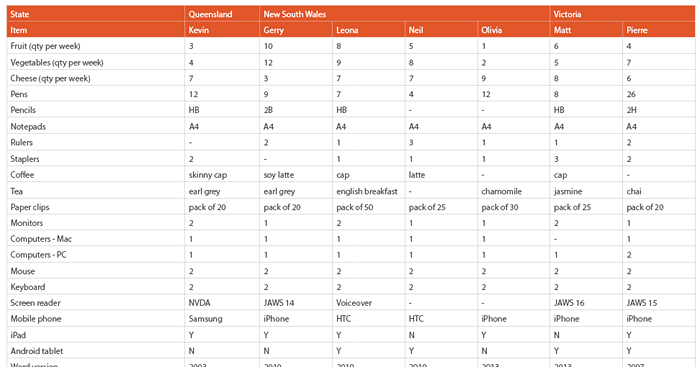Image resolution: width=700 pixels, height=367 pixels.
Task: Select Leona's english breakfast tea cell
Action: click(x=369, y=191)
